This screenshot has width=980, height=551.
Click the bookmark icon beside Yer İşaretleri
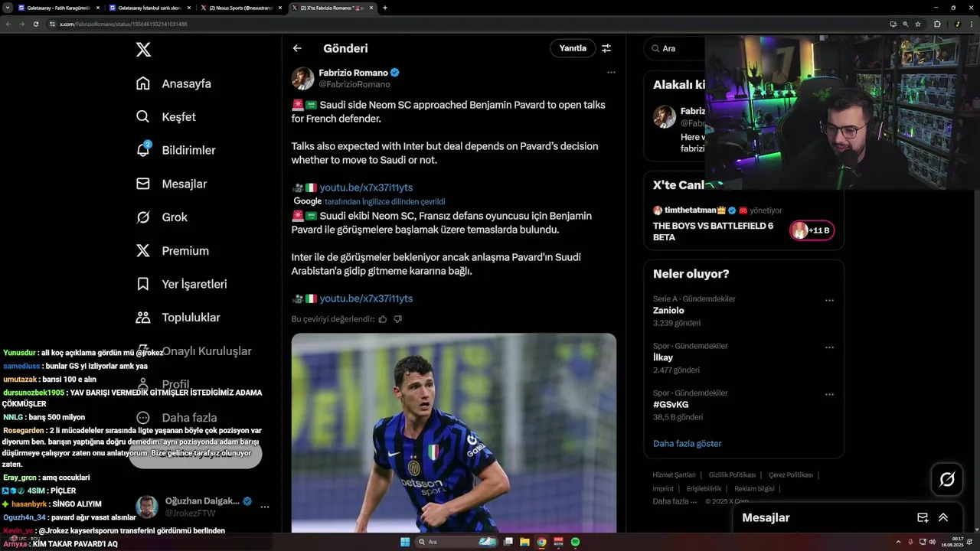(143, 284)
